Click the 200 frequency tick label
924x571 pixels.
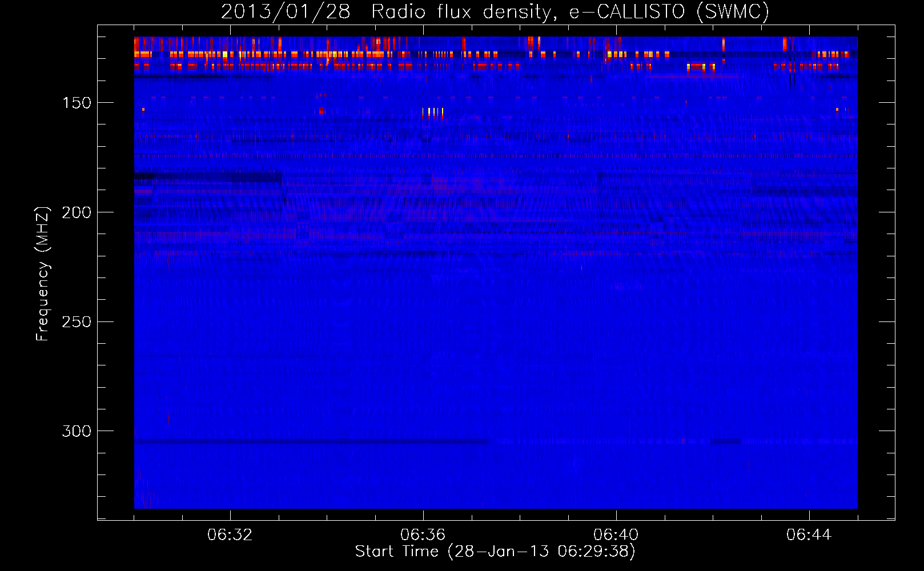tap(77, 212)
